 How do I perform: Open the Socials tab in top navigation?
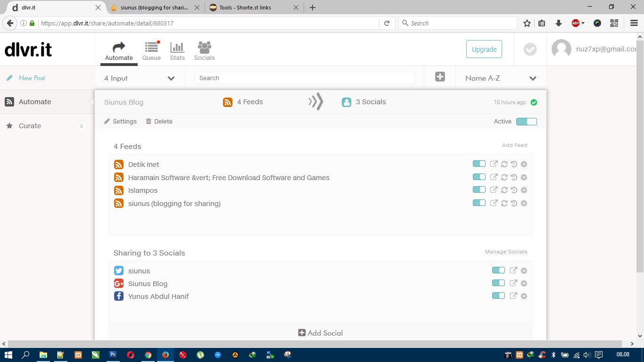(x=204, y=51)
